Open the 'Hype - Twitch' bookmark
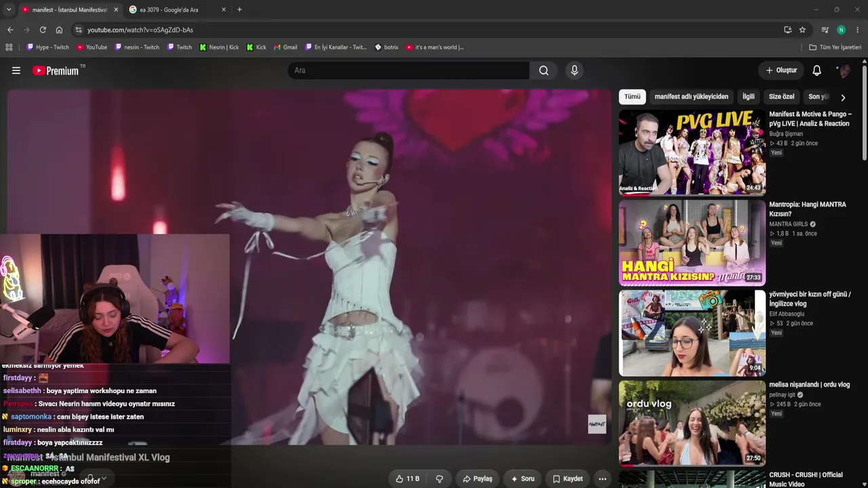This screenshot has height=488, width=868. tap(47, 47)
